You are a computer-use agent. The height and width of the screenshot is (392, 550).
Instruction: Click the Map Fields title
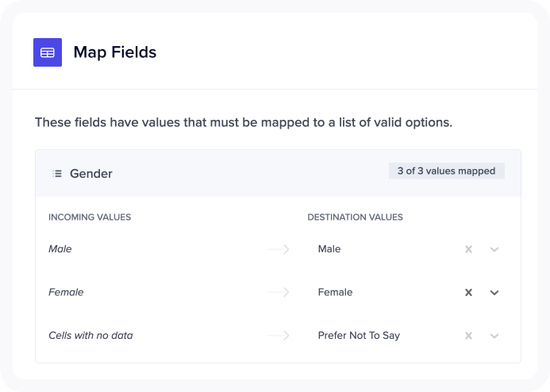pos(115,52)
